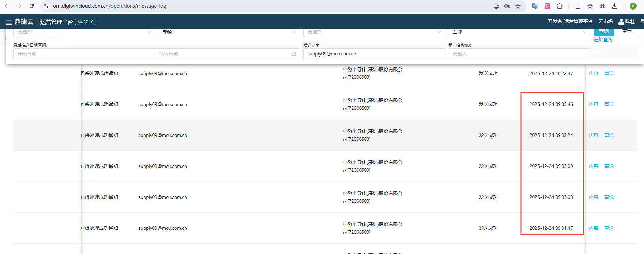The width and height of the screenshot is (644, 254).
Task: Click the 查询 search button
Action: (x=604, y=32)
